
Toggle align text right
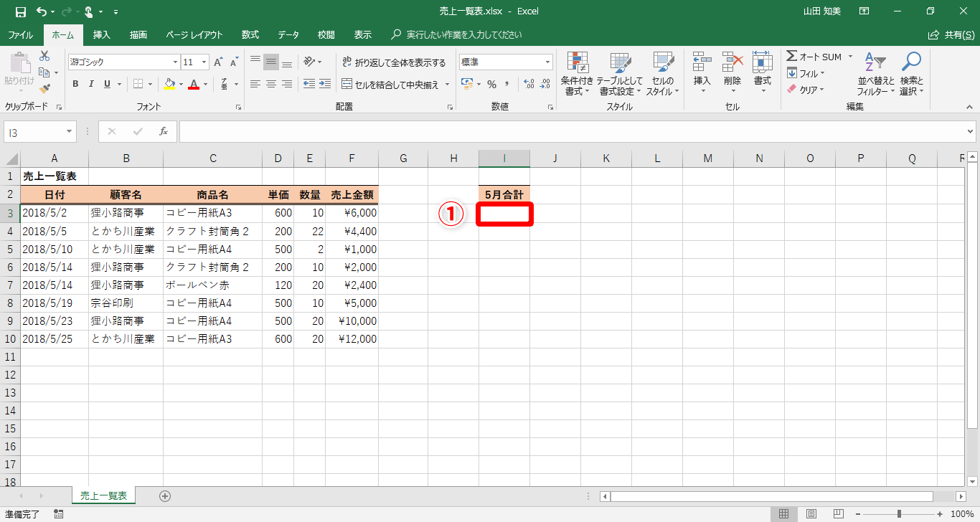[x=287, y=84]
